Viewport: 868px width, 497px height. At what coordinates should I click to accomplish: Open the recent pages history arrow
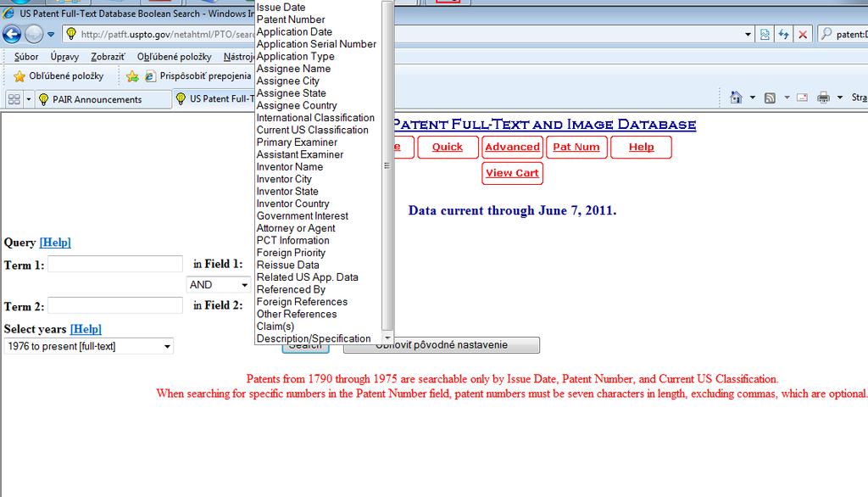pyautogui.click(x=51, y=35)
